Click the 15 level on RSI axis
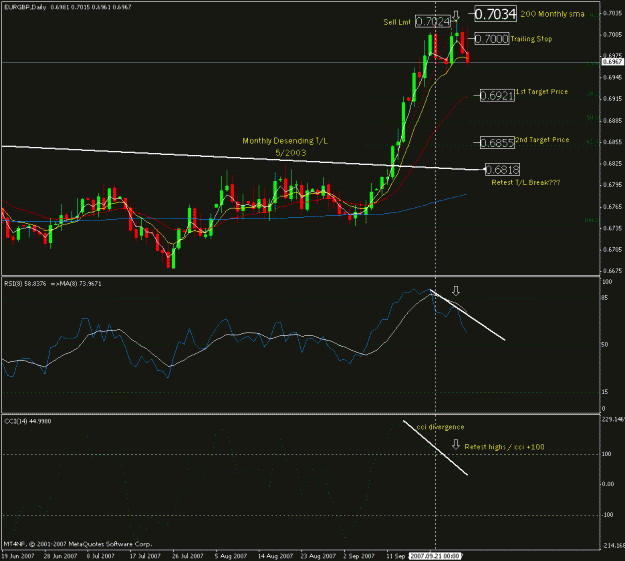 pos(605,392)
